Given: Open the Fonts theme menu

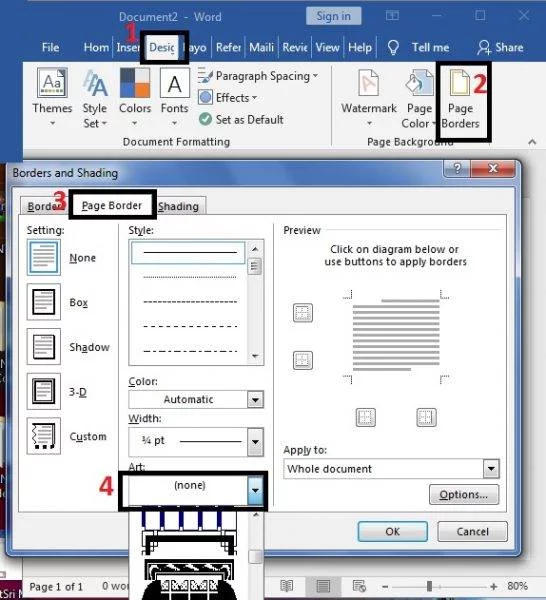Looking at the screenshot, I should point(174,98).
